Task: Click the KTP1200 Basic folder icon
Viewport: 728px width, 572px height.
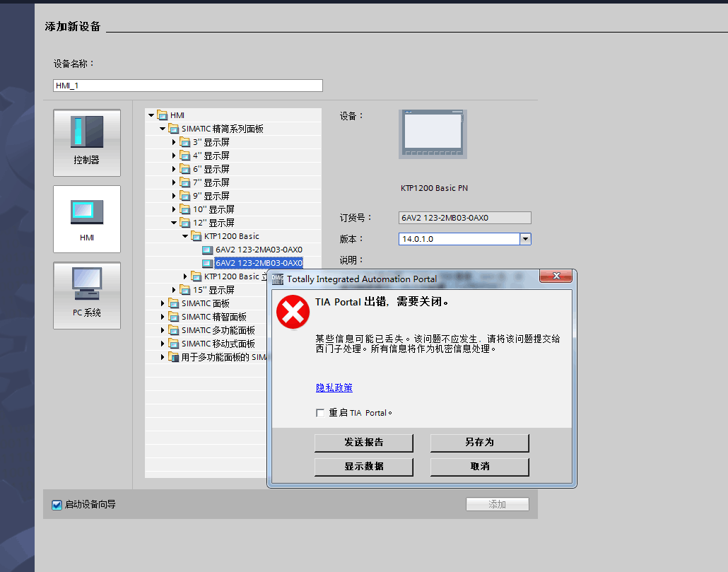Action: click(196, 236)
